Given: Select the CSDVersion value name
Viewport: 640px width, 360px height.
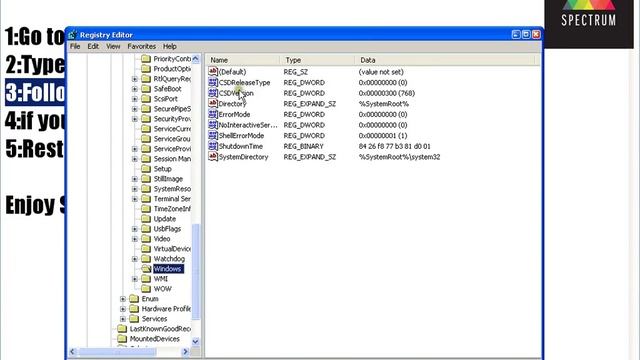Looking at the screenshot, I should point(236,93).
